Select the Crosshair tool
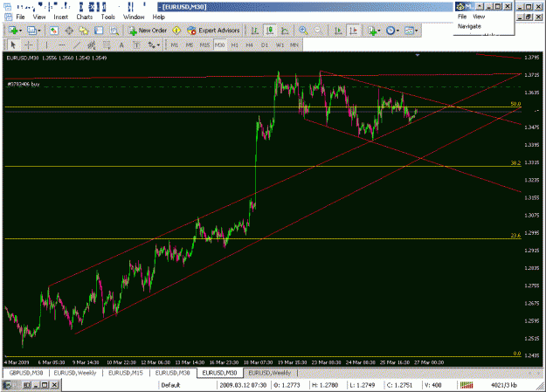Screen dimensions: 546x392 coord(28,45)
